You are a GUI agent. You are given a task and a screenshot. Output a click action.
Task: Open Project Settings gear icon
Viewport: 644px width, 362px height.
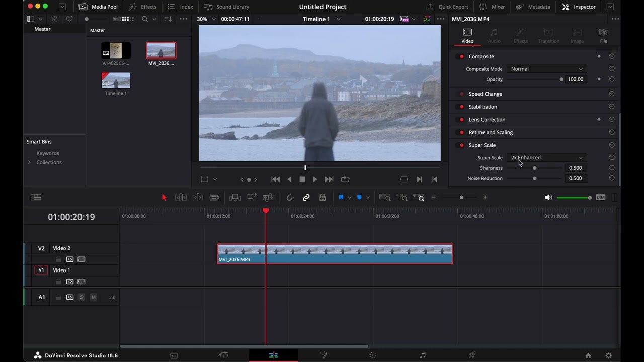point(608,355)
